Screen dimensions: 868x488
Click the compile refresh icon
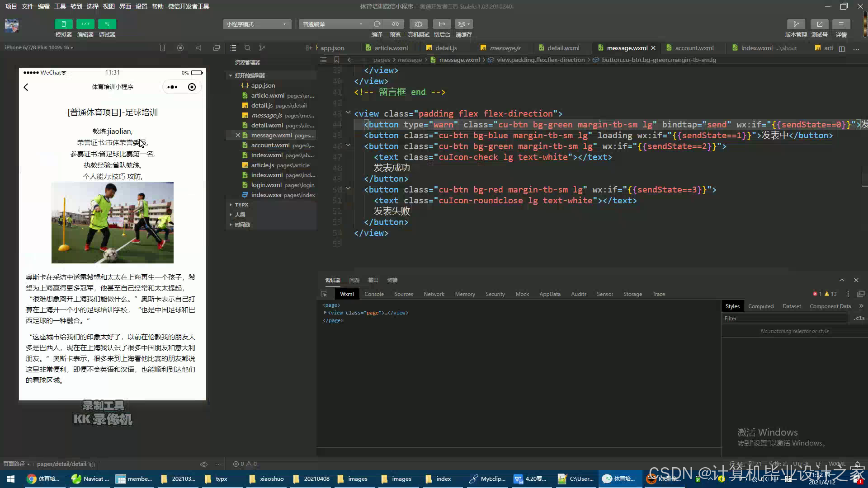point(377,24)
